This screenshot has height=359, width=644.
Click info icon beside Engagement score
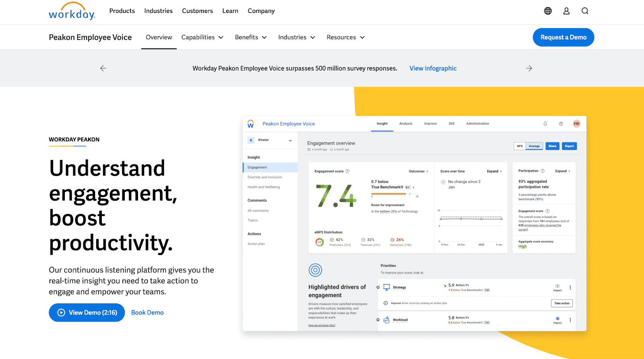click(347, 171)
